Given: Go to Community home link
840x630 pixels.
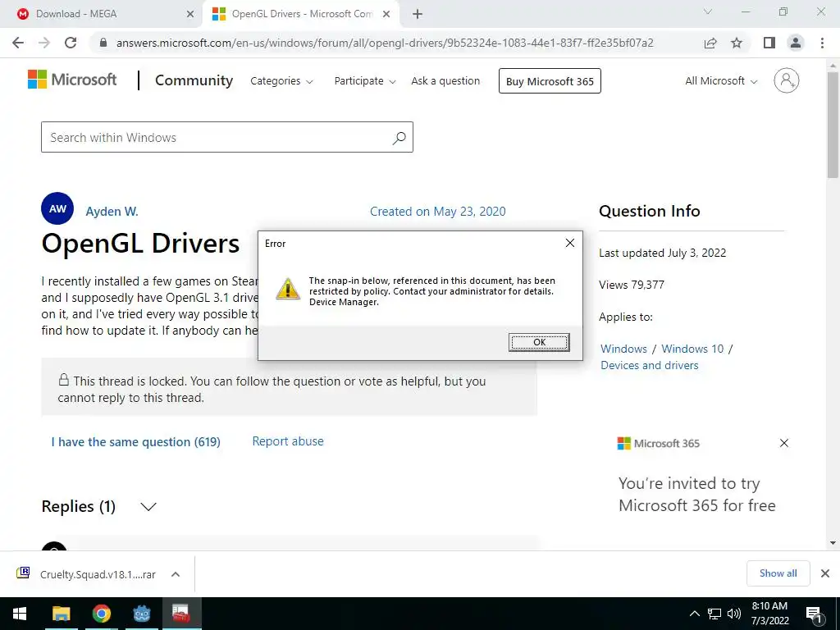Looking at the screenshot, I should (x=194, y=80).
